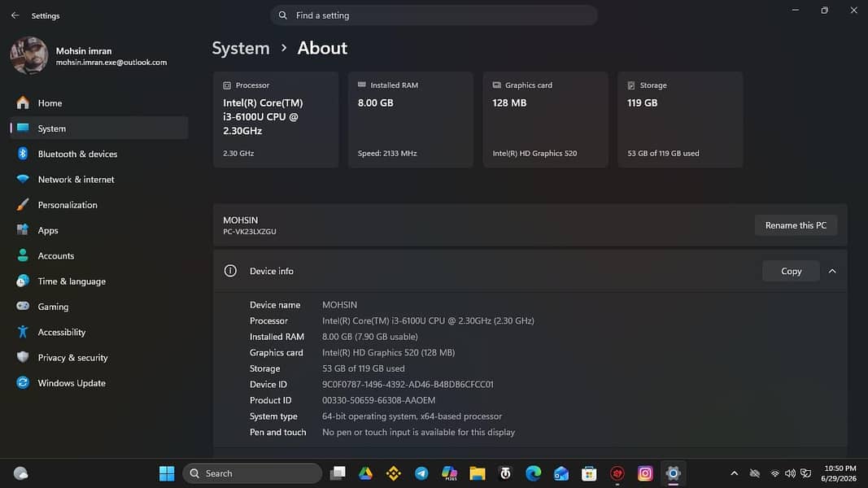Open Telegram from the taskbar
This screenshot has width=868, height=488.
tap(421, 473)
